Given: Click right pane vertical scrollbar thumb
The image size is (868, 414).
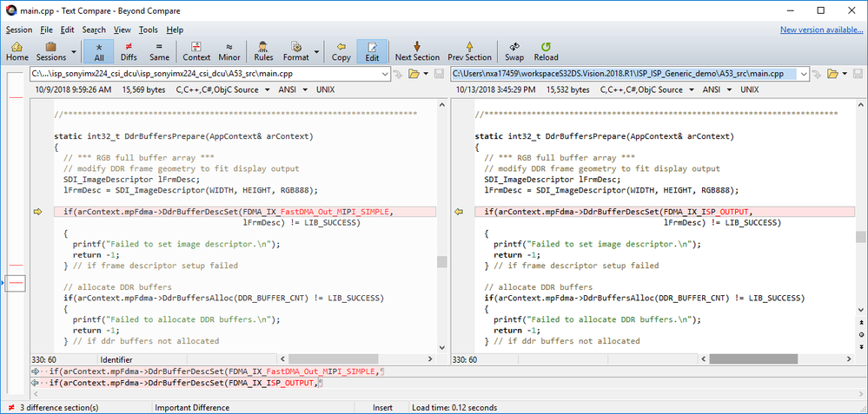Looking at the screenshot, I should [861, 237].
